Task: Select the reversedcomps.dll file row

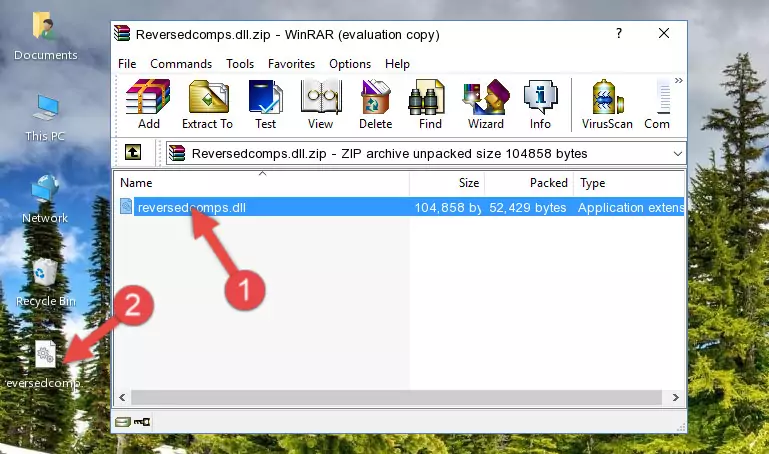Action: coord(400,207)
